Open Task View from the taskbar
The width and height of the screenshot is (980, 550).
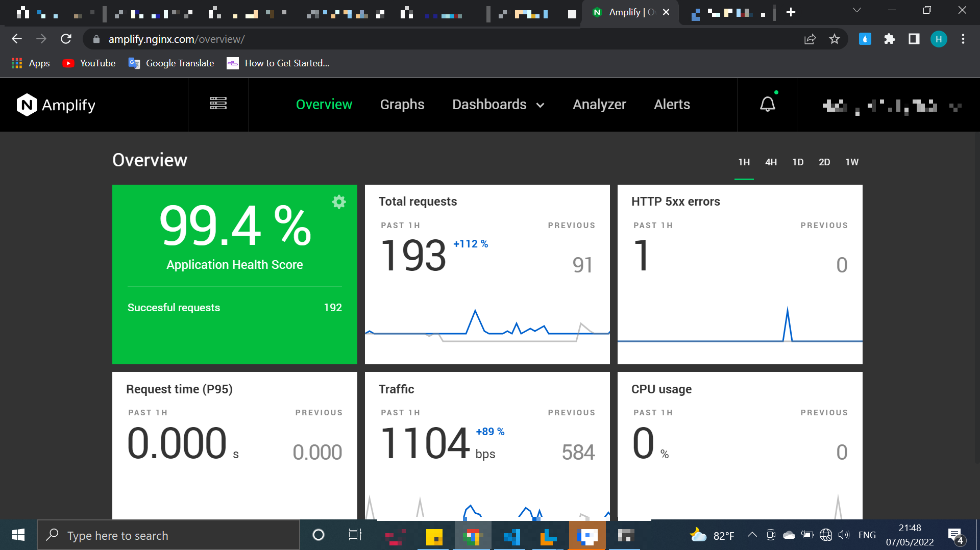(x=355, y=535)
